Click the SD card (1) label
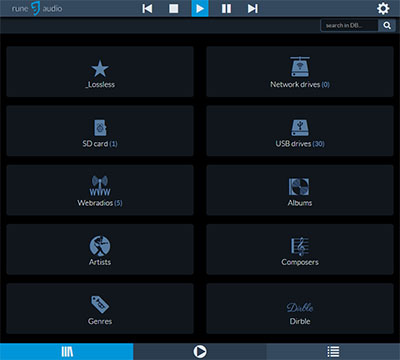The image size is (400, 360). click(x=100, y=144)
